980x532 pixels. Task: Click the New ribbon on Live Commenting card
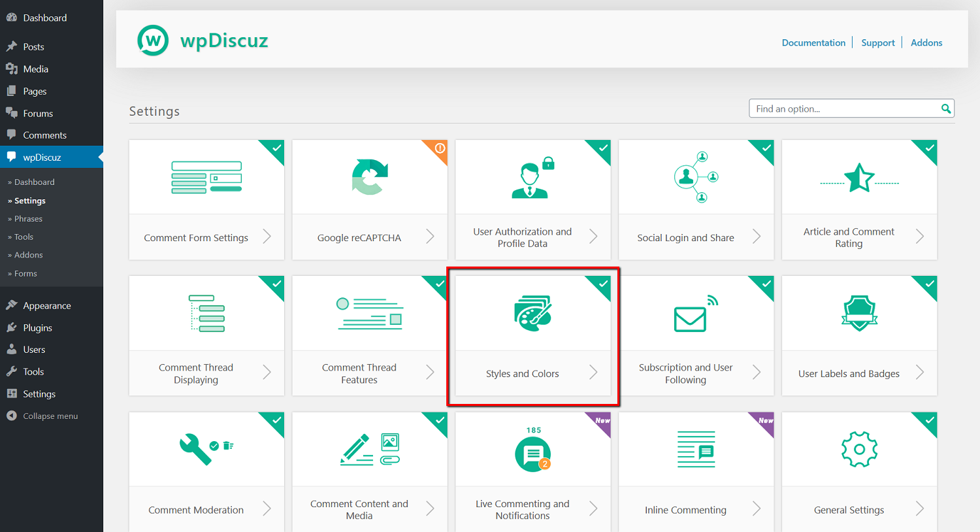coord(602,420)
